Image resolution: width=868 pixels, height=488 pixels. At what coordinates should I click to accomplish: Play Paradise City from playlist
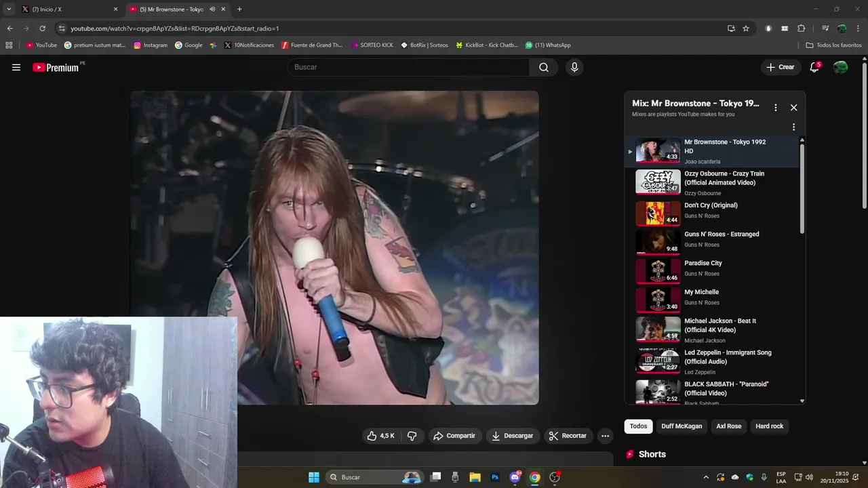712,271
